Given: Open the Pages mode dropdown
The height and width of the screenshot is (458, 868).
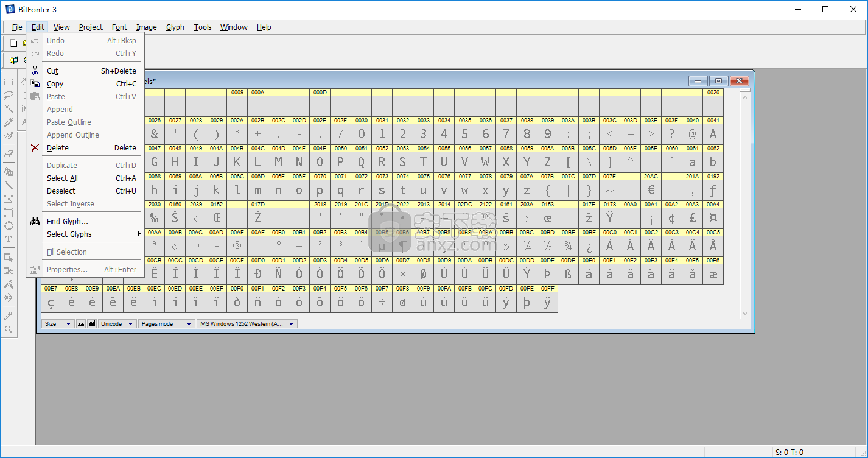Looking at the screenshot, I should 167,324.
